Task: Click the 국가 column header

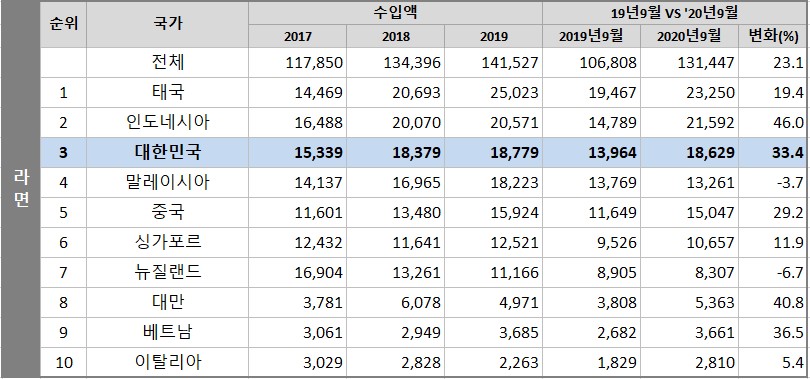Action: click(x=168, y=24)
